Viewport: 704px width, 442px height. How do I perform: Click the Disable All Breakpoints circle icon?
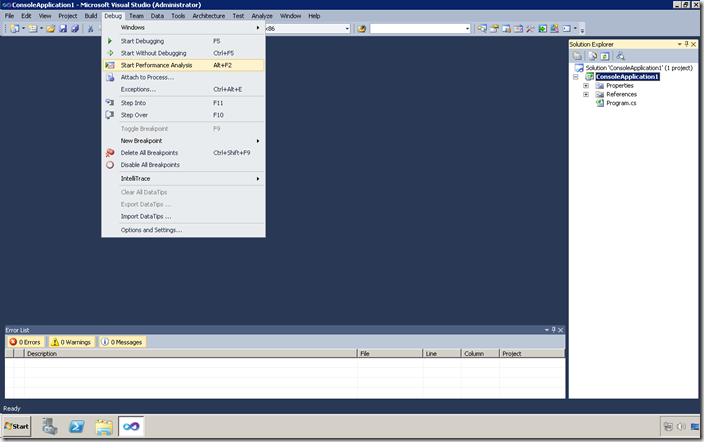110,165
